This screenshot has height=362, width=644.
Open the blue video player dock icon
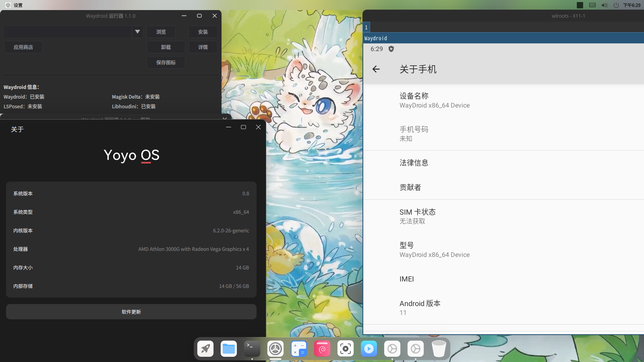369,349
